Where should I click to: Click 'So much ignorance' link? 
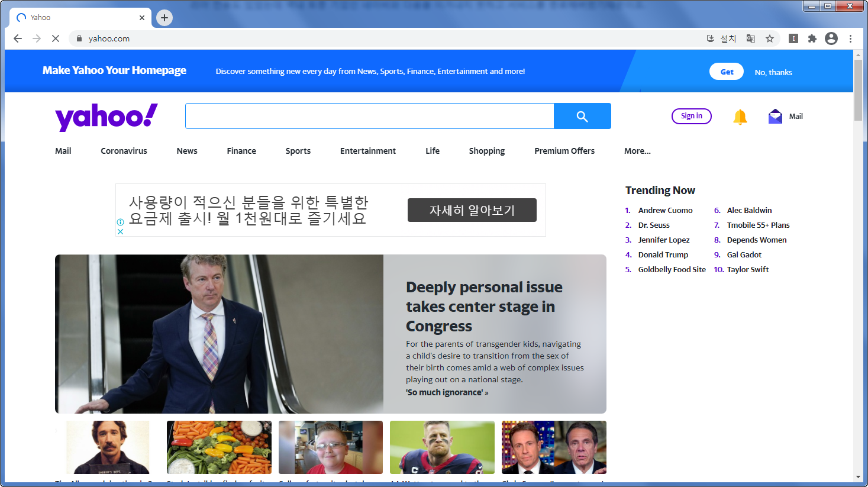[447, 392]
